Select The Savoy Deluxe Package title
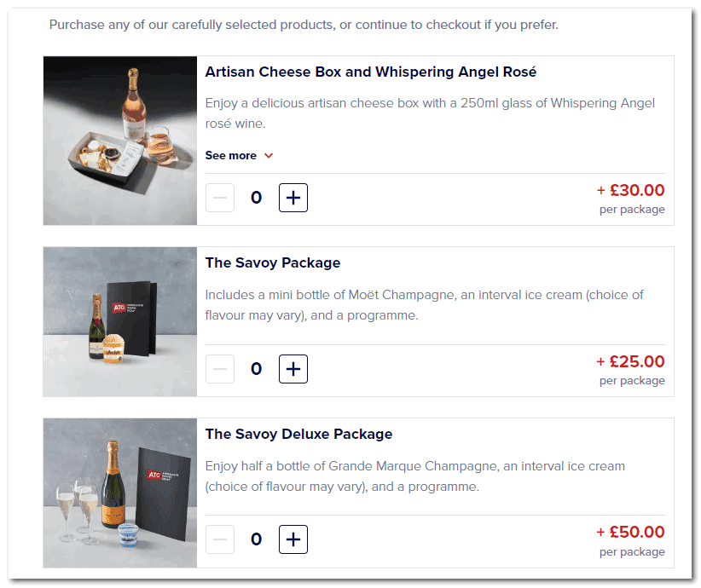The width and height of the screenshot is (701, 588). point(298,435)
